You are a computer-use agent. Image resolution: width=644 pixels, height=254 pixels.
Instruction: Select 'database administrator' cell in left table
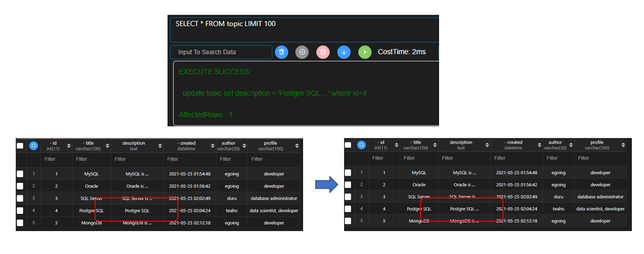[x=274, y=198]
